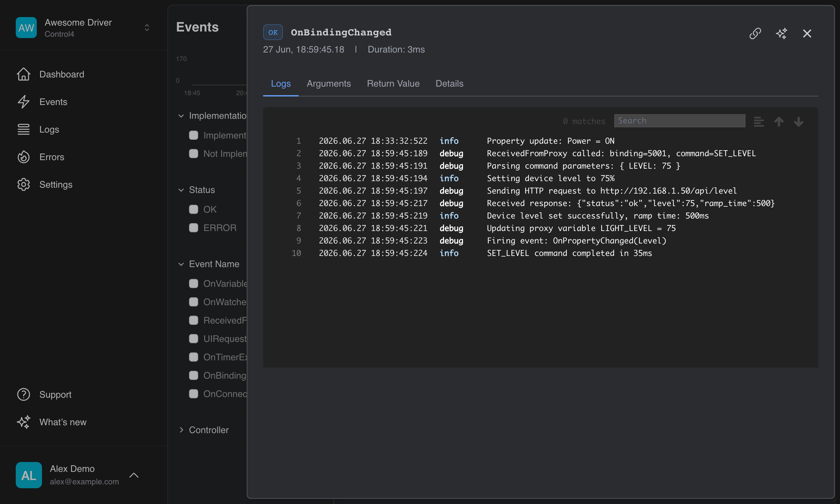Check the ReceivedF event checkbox
The height and width of the screenshot is (504, 840).
click(194, 320)
